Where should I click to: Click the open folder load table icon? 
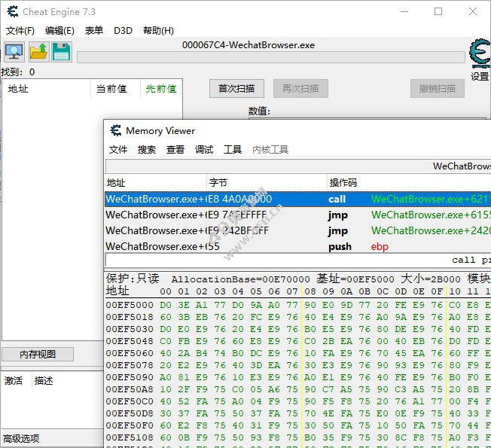(38, 52)
